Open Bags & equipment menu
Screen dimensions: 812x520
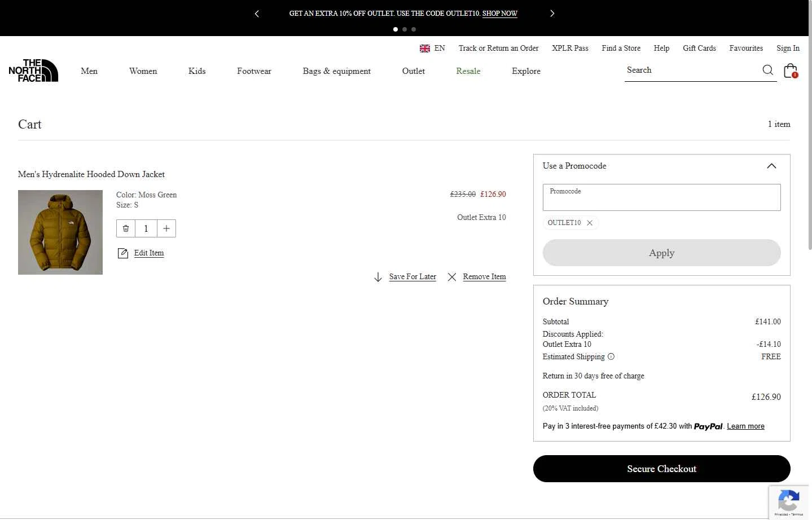pyautogui.click(x=336, y=71)
